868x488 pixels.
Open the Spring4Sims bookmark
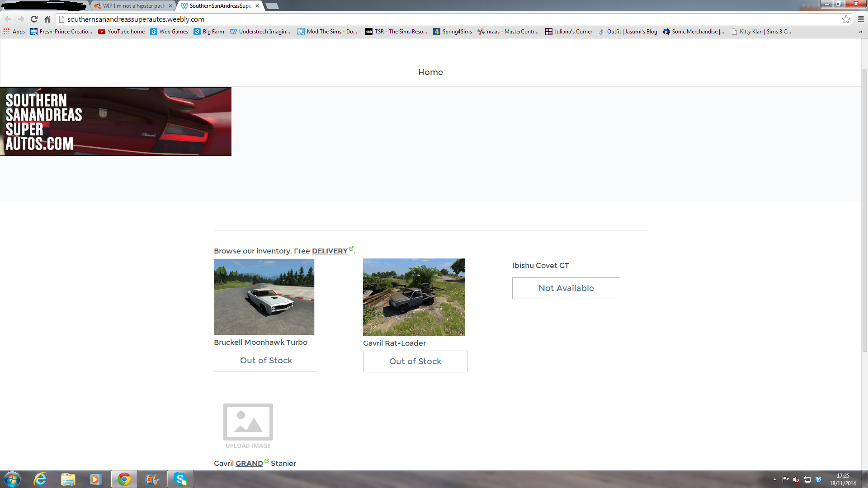pos(453,32)
